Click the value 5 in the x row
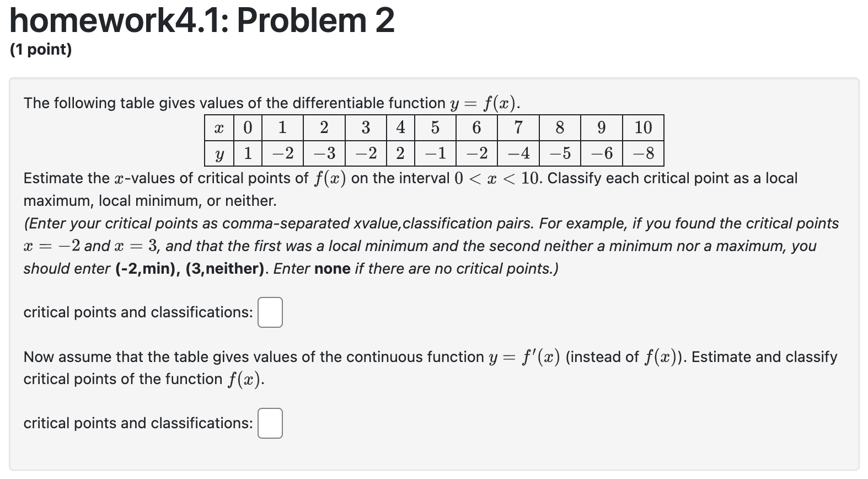Image resolution: width=868 pixels, height=479 pixels. 435,127
